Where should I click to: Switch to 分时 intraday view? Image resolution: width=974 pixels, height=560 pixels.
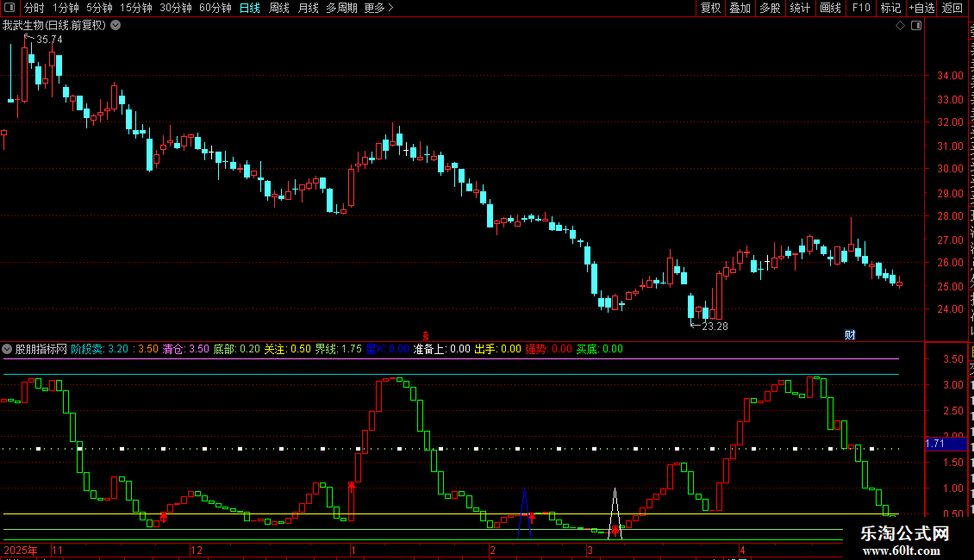34,8
